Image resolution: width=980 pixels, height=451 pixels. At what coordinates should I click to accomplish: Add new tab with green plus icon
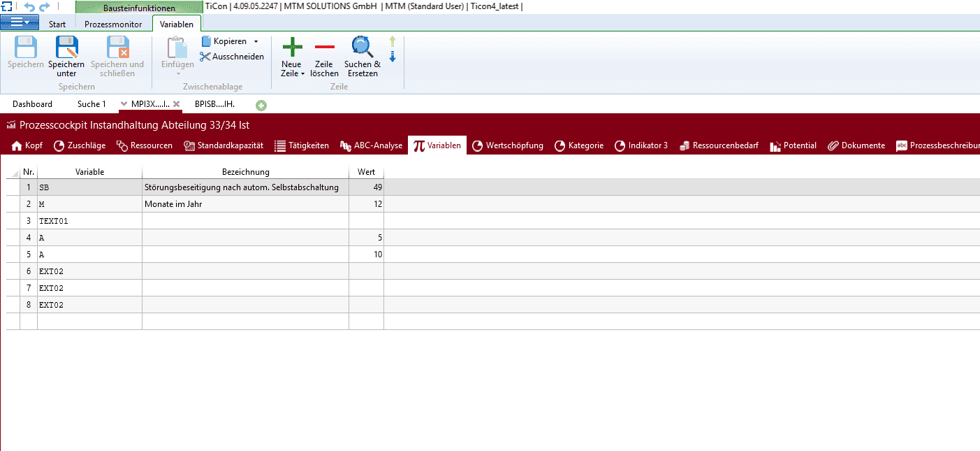click(261, 105)
